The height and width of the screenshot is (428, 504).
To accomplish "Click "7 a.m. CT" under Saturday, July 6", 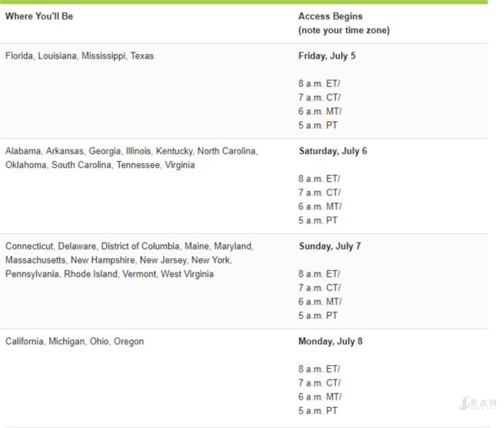I will click(319, 193).
